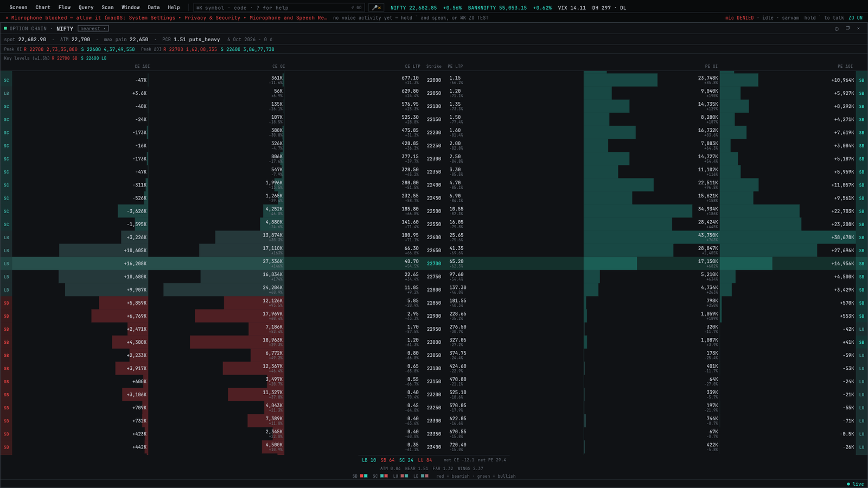This screenshot has width=868, height=488.
Task: Click PE LTP value 65.20
Action: [x=456, y=261]
